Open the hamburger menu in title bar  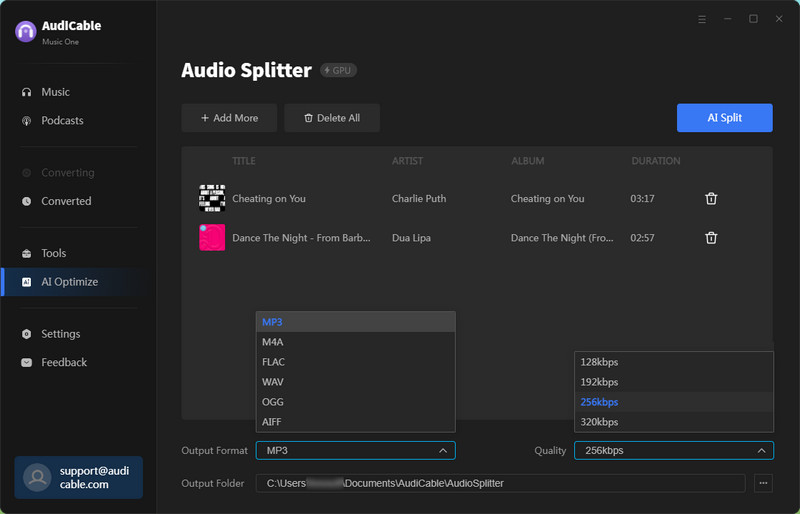click(702, 19)
